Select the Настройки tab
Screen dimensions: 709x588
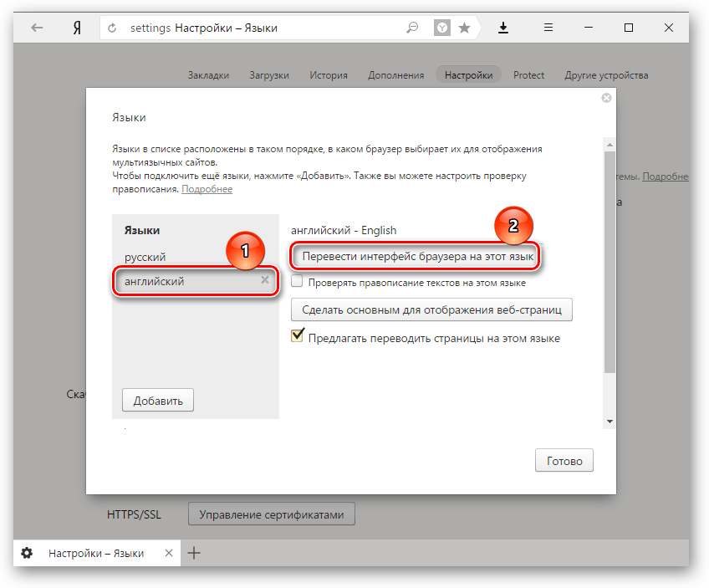(468, 75)
